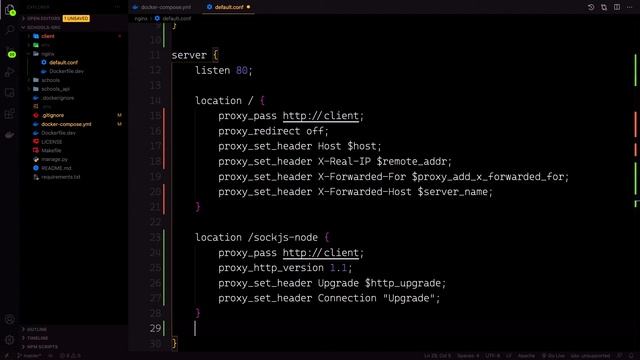Click 'proxy_redirect off;' text
This screenshot has width=640, height=360.
pos(273,131)
